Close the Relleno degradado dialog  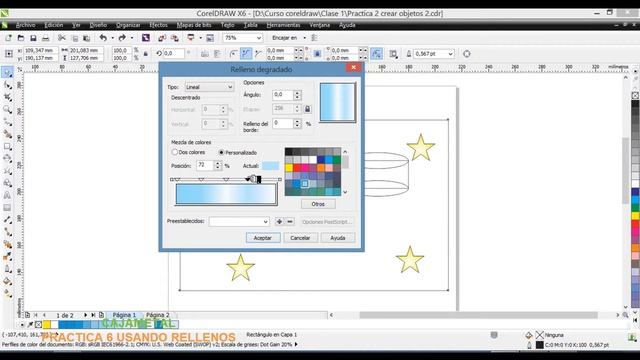(353, 68)
